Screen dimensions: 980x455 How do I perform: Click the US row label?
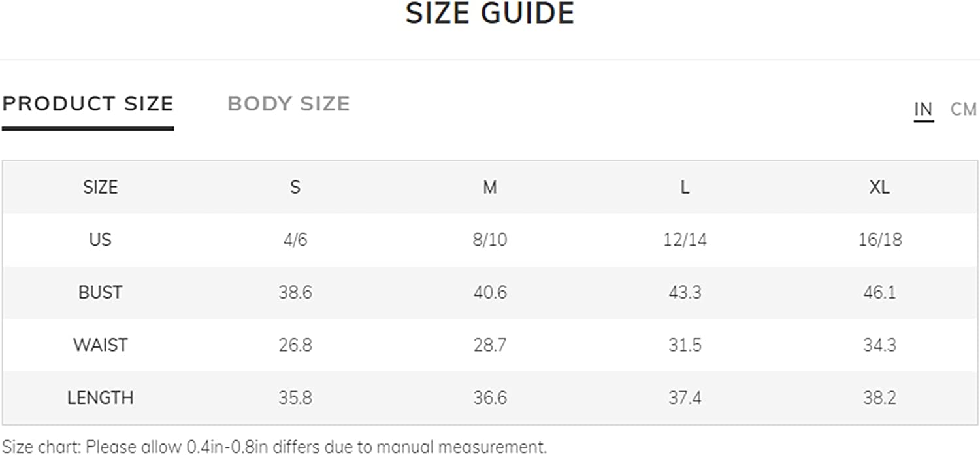[x=100, y=239]
